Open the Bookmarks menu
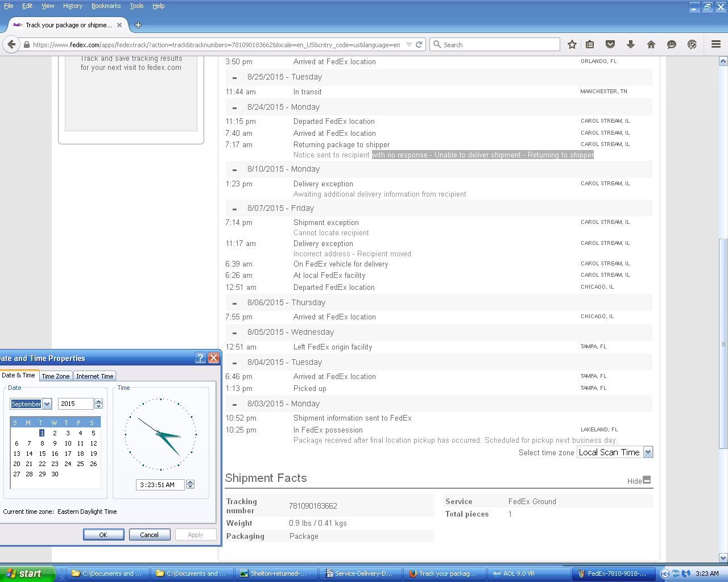The width and height of the screenshot is (728, 582). (106, 6)
